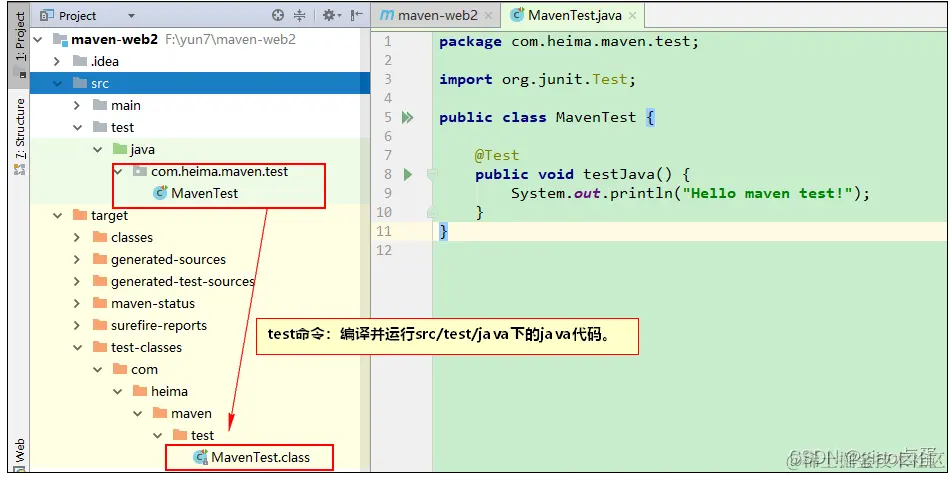Select the MavenTest class in tree
The width and height of the screenshot is (952, 477).
pos(205,193)
